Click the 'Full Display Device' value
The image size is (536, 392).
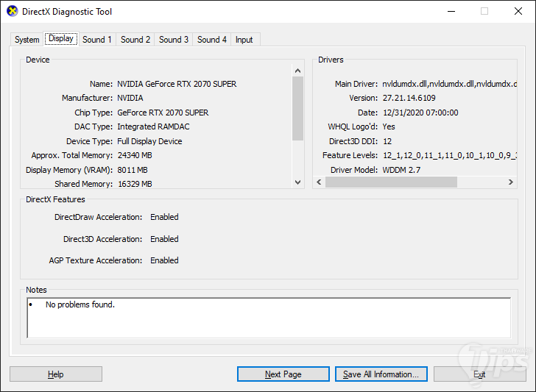[149, 141]
